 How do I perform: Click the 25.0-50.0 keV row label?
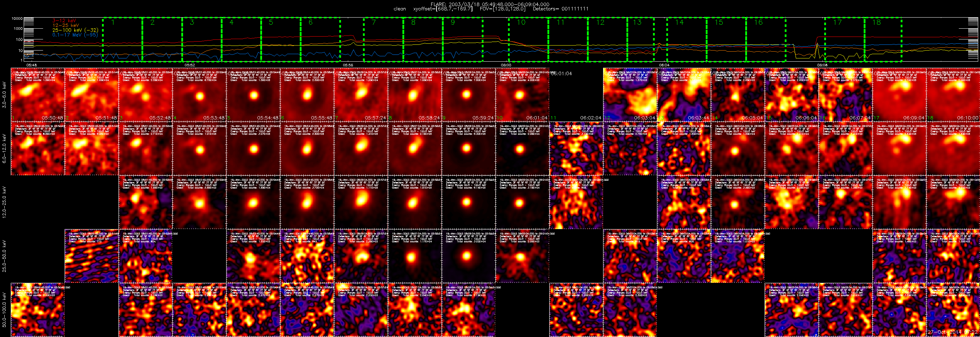click(x=4, y=256)
